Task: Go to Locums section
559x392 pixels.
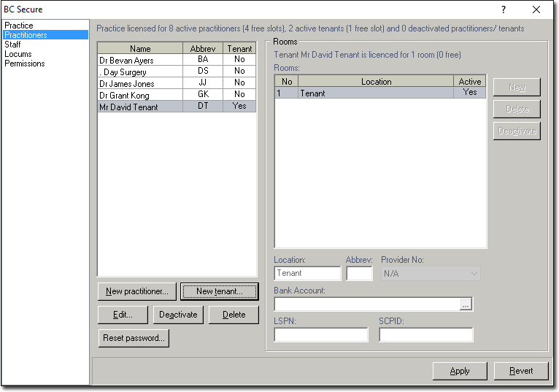Action: pyautogui.click(x=18, y=54)
